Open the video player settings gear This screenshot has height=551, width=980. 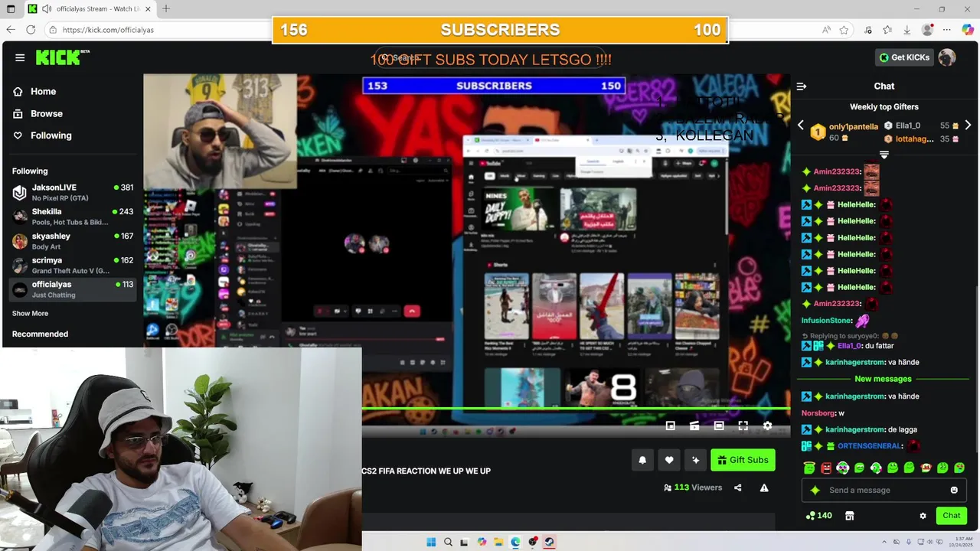767,425
